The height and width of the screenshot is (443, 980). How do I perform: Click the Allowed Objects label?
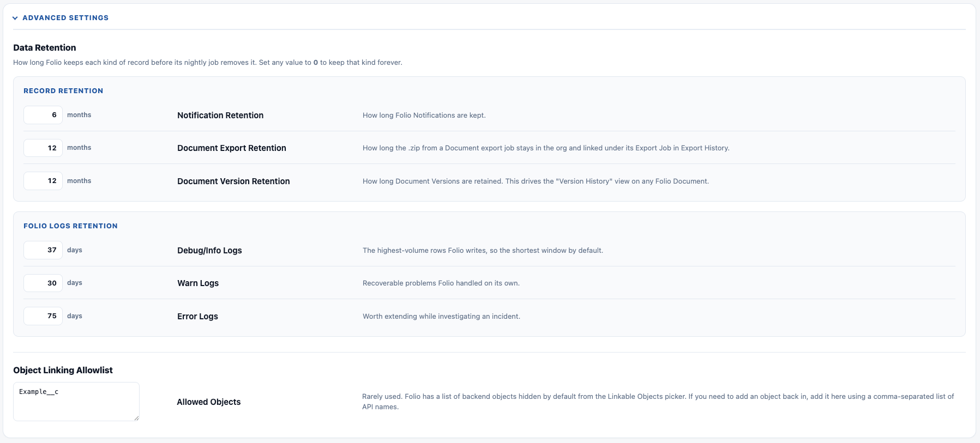pyautogui.click(x=209, y=402)
